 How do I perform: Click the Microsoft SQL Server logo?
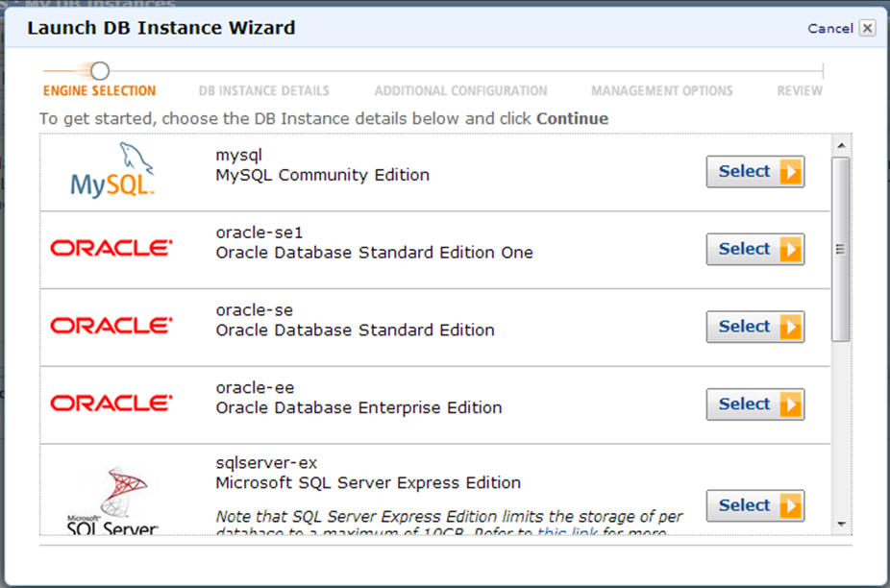click(112, 501)
